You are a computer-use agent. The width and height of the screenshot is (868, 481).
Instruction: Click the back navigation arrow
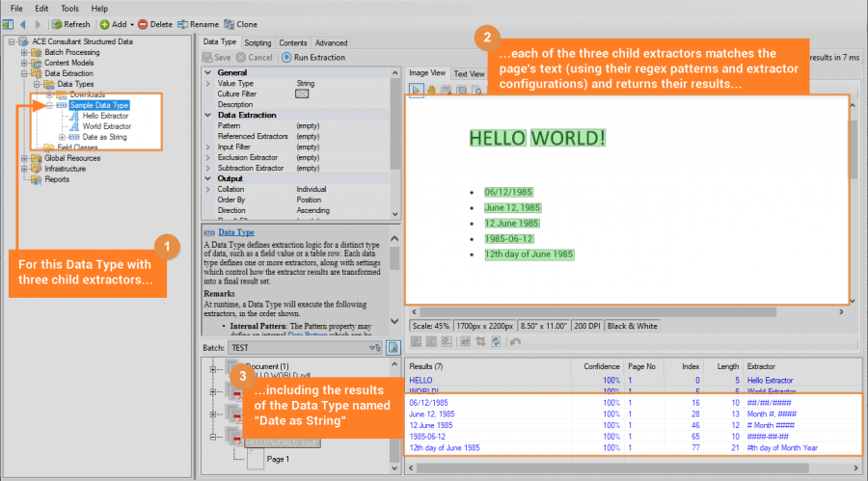click(23, 24)
